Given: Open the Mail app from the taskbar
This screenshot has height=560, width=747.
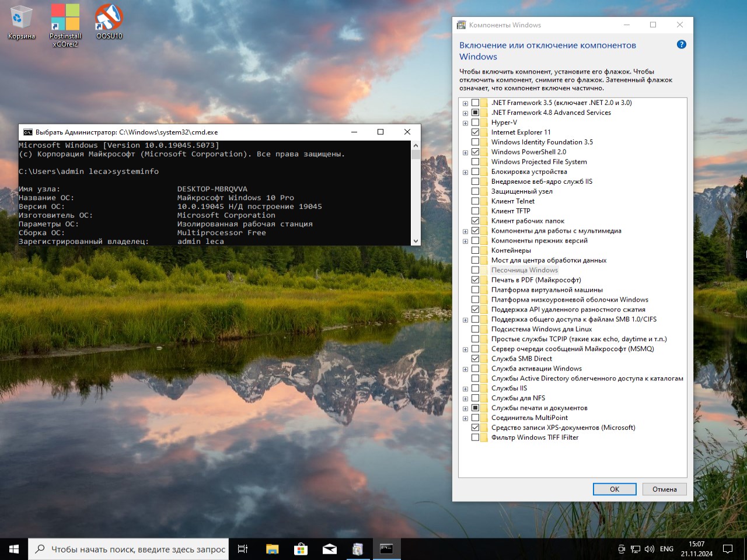Looking at the screenshot, I should point(329,549).
